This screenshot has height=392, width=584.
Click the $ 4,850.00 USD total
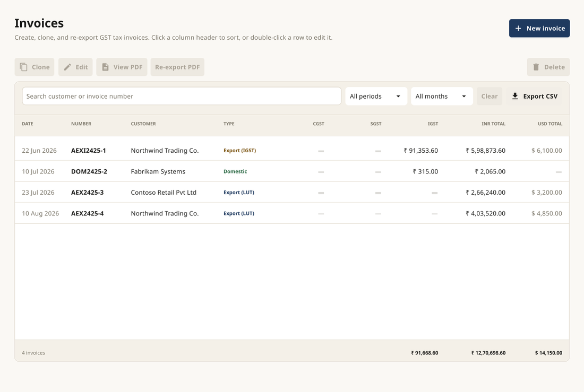pyautogui.click(x=547, y=213)
